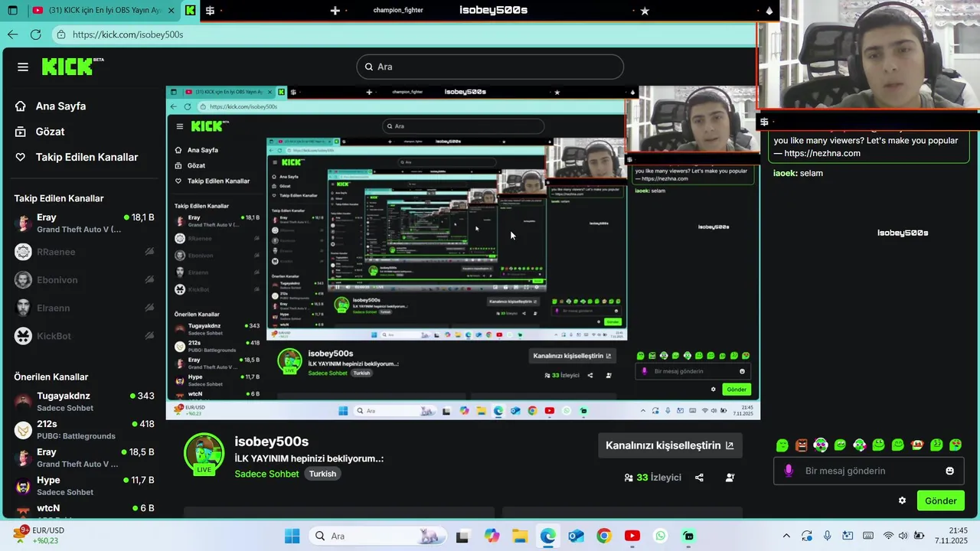Viewport: 980px width, 551px height.
Task: Click the Gönder send button
Action: pos(940,500)
